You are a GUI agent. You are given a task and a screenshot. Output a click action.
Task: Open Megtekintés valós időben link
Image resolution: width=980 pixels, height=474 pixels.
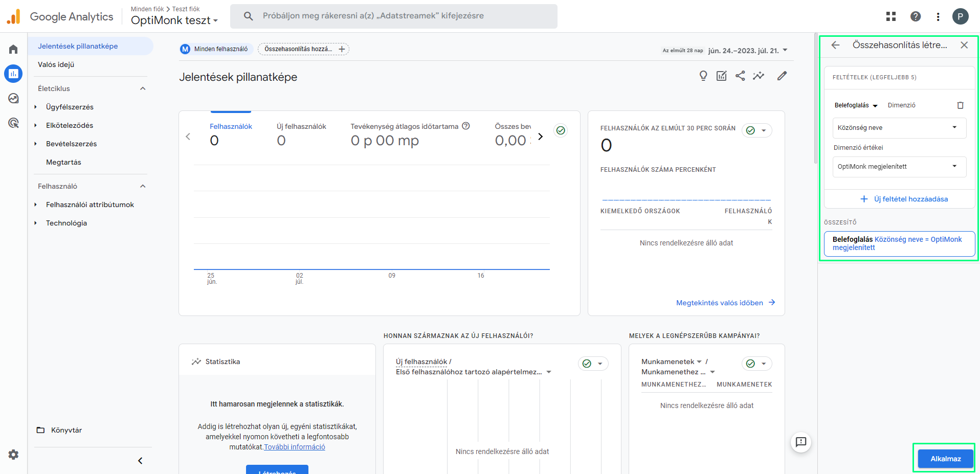tap(726, 303)
